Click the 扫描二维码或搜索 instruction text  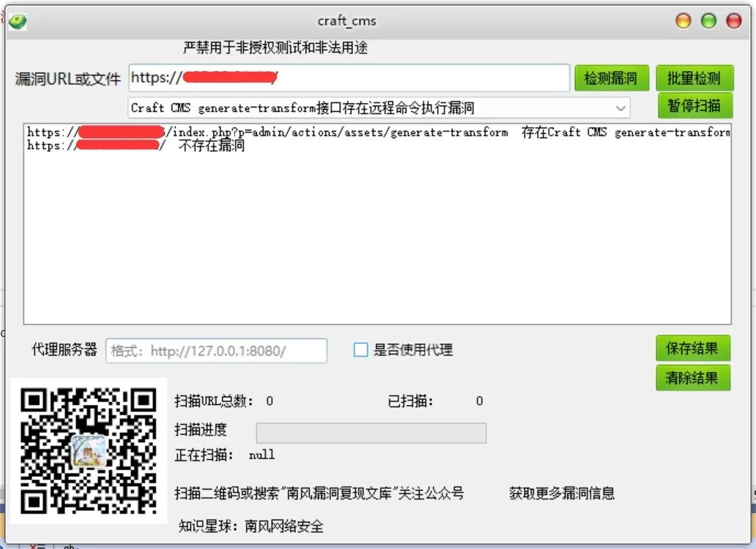point(319,493)
